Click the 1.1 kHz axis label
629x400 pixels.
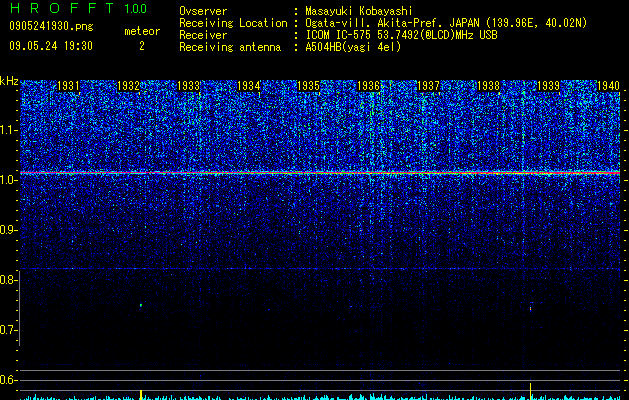[x=9, y=130]
